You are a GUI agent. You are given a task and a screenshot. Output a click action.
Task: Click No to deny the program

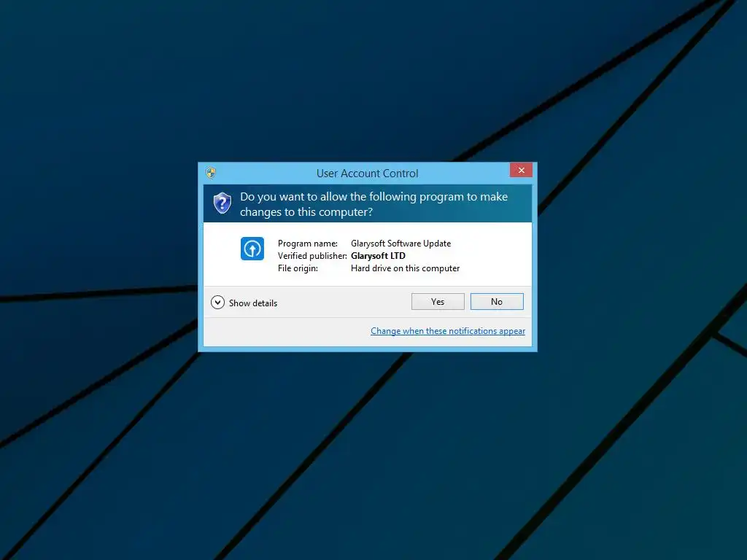point(497,301)
